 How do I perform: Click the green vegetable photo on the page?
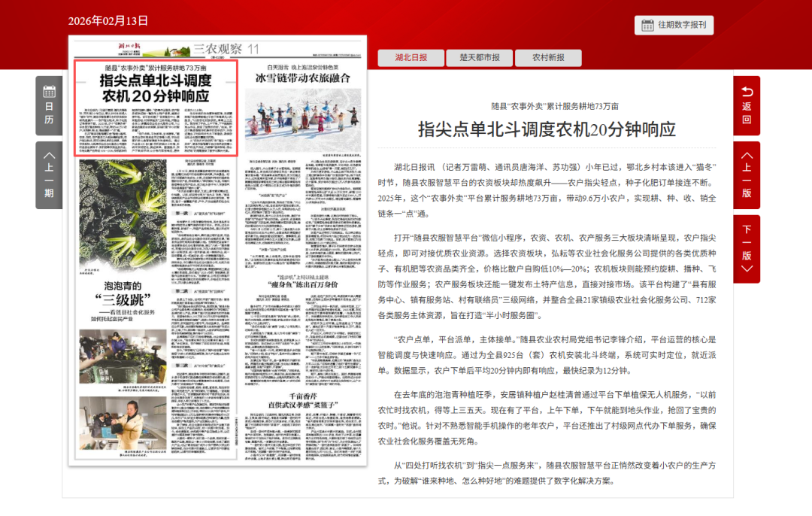(123, 216)
